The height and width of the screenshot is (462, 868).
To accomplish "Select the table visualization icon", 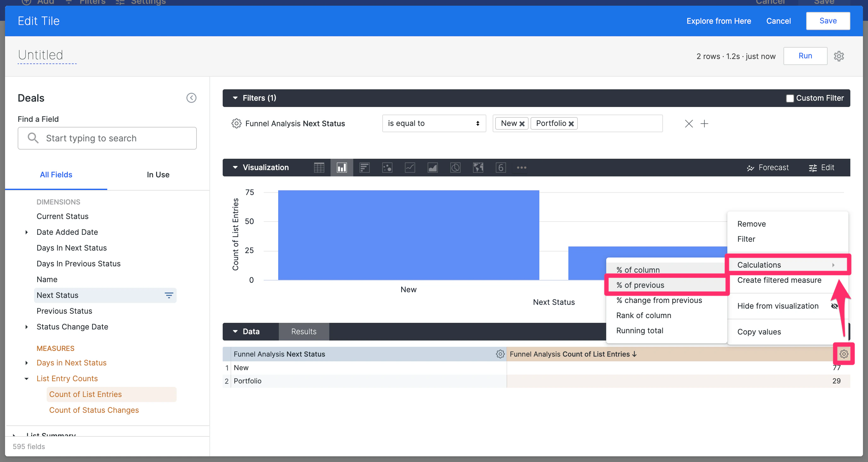I will (x=319, y=168).
